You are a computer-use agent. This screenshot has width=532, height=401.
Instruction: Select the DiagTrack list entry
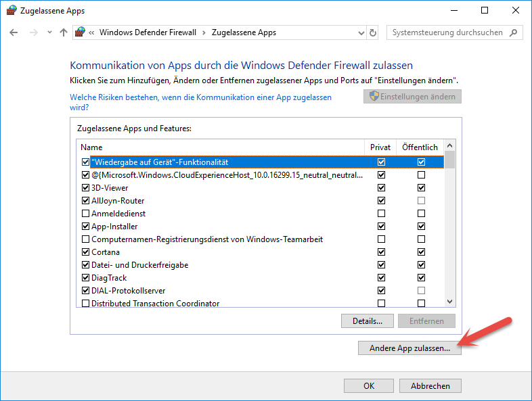click(x=109, y=278)
